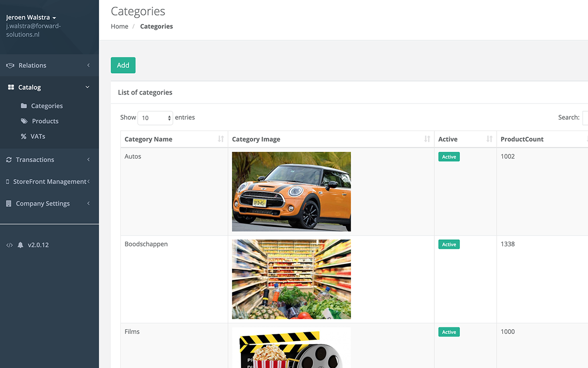Toggle the Active badge for Boodschappen category
The width and height of the screenshot is (588, 368).
point(448,244)
